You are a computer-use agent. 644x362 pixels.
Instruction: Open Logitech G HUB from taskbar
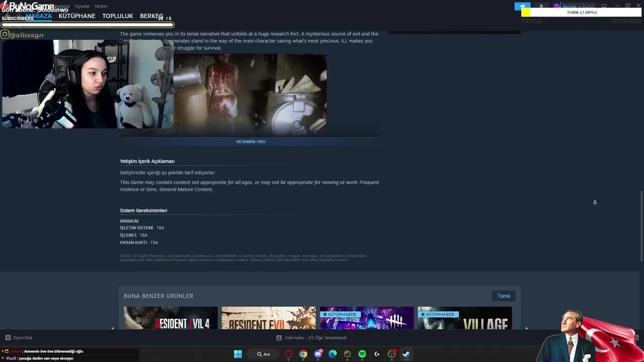coord(377,354)
